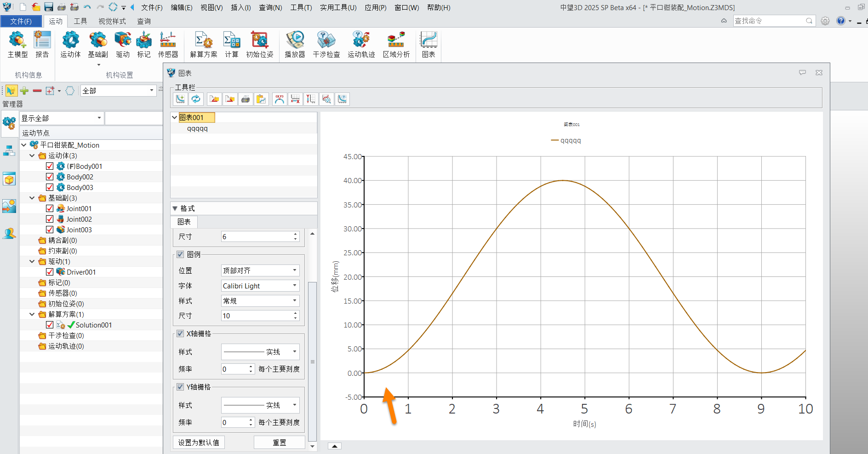This screenshot has height=454, width=868.
Task: Open the 视图(V) menu
Action: [x=211, y=7]
